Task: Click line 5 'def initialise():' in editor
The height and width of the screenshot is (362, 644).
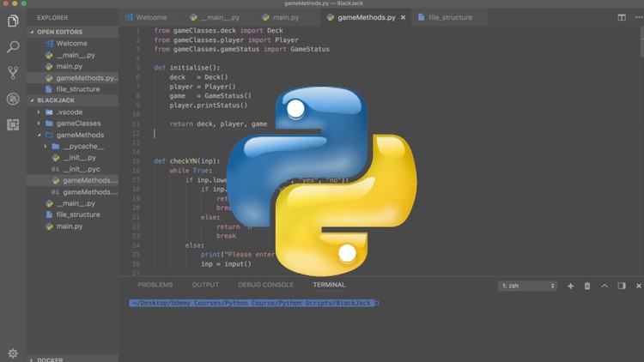Action: (187, 68)
